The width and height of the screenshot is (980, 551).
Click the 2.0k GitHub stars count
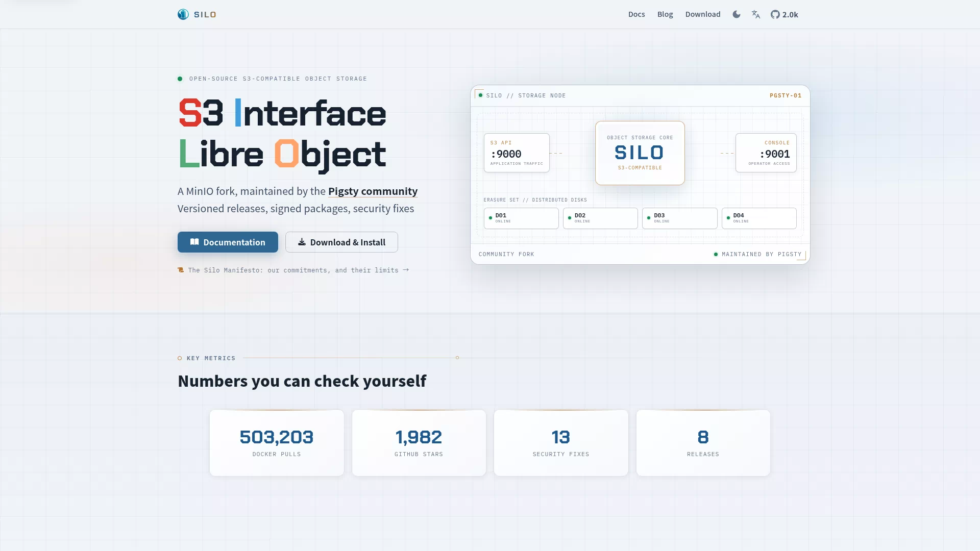[790, 15]
